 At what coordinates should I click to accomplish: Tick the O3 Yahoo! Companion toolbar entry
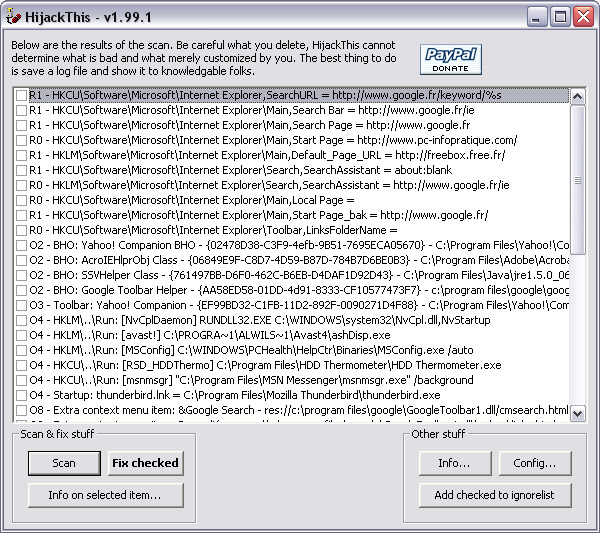click(x=21, y=305)
